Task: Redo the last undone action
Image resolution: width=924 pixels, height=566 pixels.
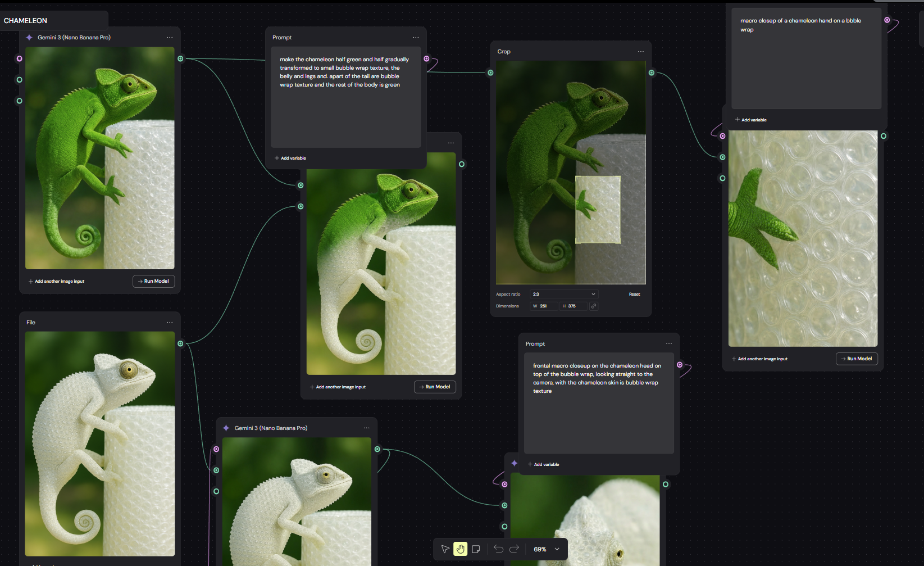Action: click(x=514, y=549)
